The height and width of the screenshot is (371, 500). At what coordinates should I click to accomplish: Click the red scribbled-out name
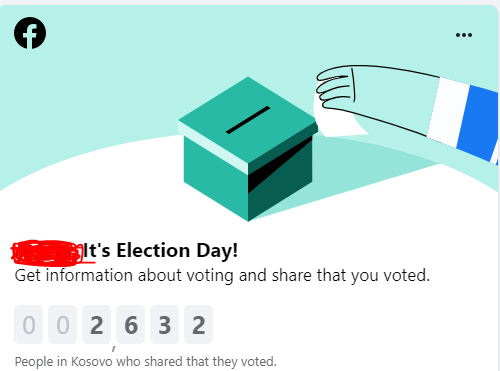(x=47, y=253)
